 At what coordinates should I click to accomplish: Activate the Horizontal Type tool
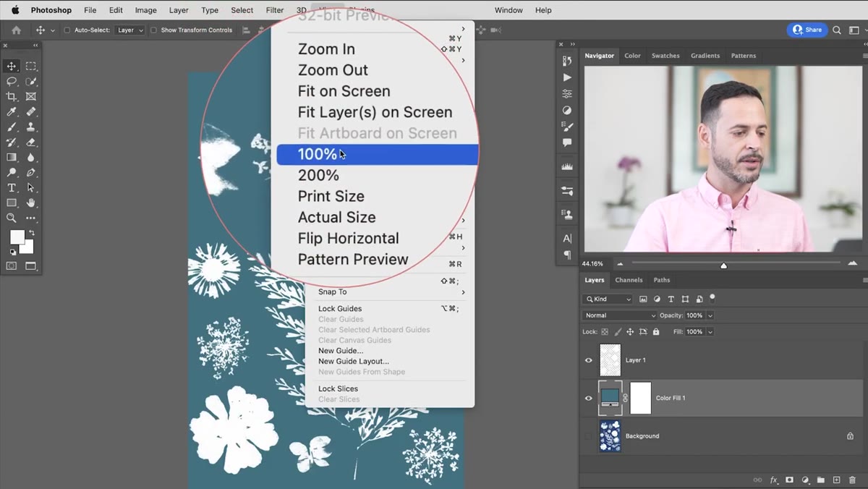pyautogui.click(x=12, y=188)
